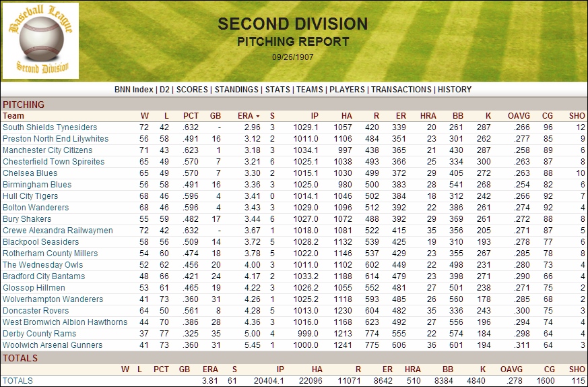Open Preston North End Lilywhites team page

[55, 139]
